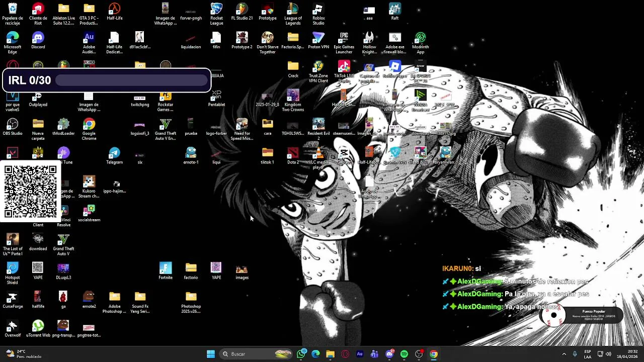644x362 pixels.
Task: Select the Overwolf desktop shortcut
Action: click(x=13, y=329)
